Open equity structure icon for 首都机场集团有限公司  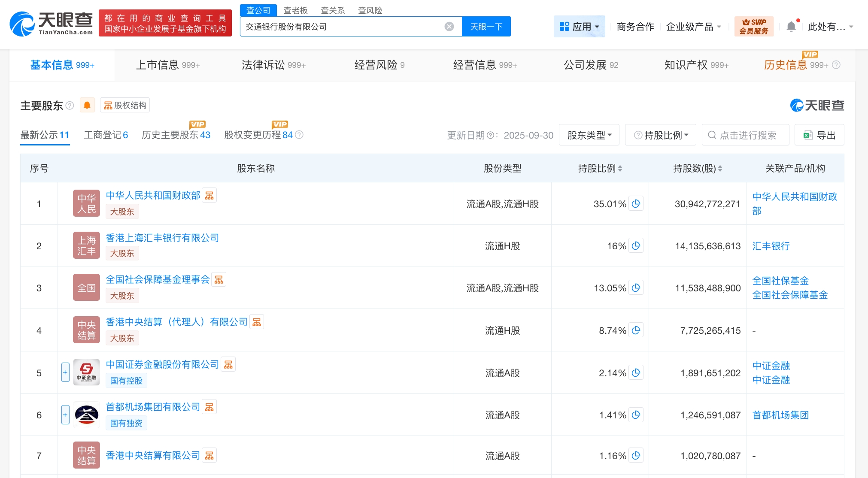coord(209,407)
